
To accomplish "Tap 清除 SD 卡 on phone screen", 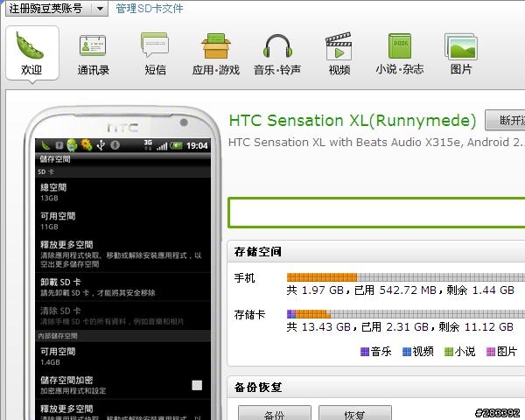I will pyautogui.click(x=122, y=316).
